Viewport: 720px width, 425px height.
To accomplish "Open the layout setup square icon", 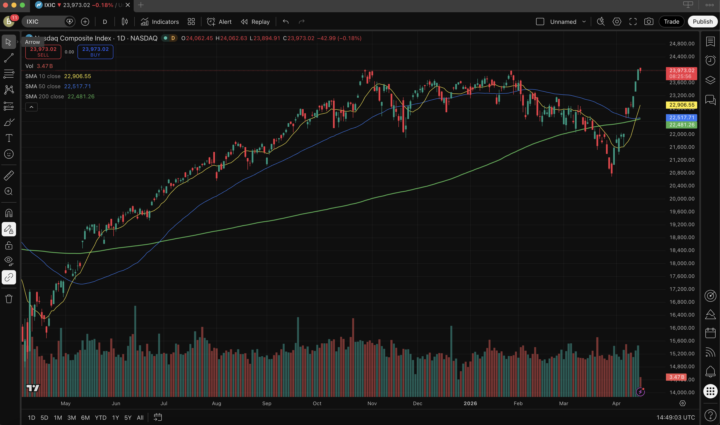I will pyautogui.click(x=540, y=22).
